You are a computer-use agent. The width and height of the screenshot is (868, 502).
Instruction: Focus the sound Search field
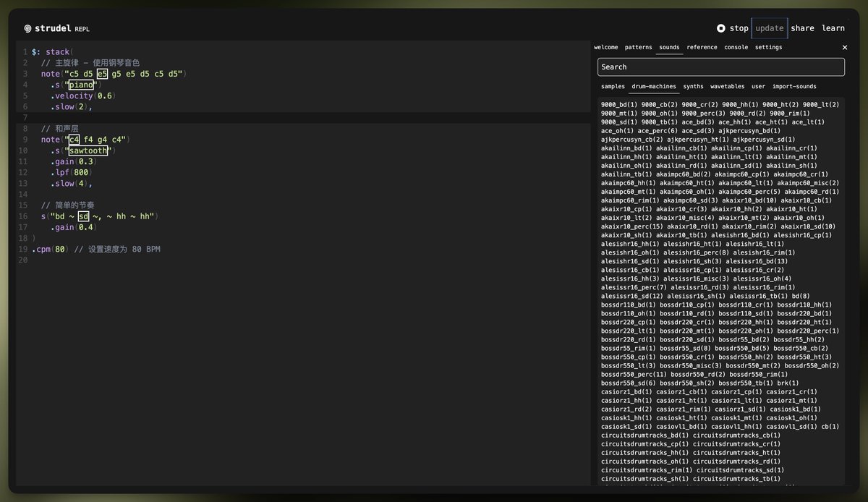pyautogui.click(x=720, y=67)
